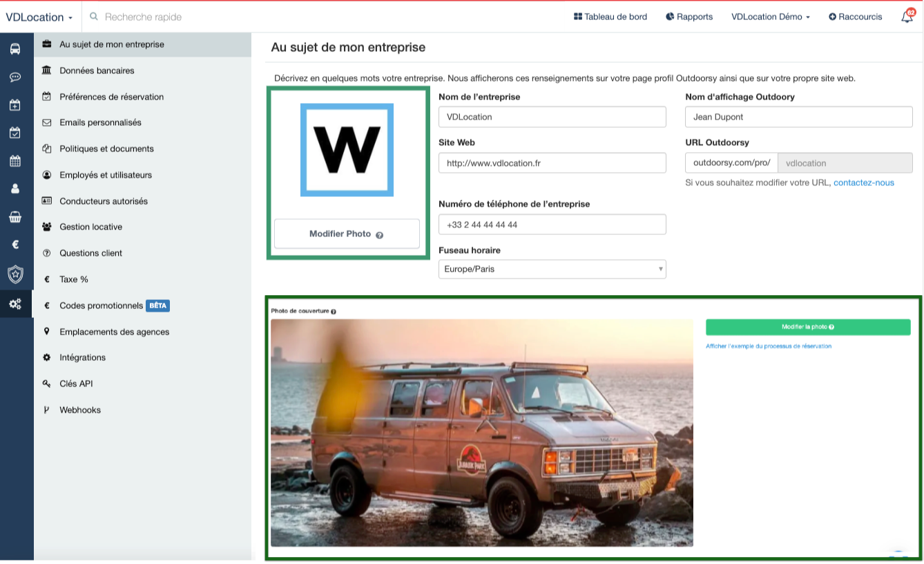Open Tableau de bord in top bar
Viewport: 924px width, 564px height.
610,17
